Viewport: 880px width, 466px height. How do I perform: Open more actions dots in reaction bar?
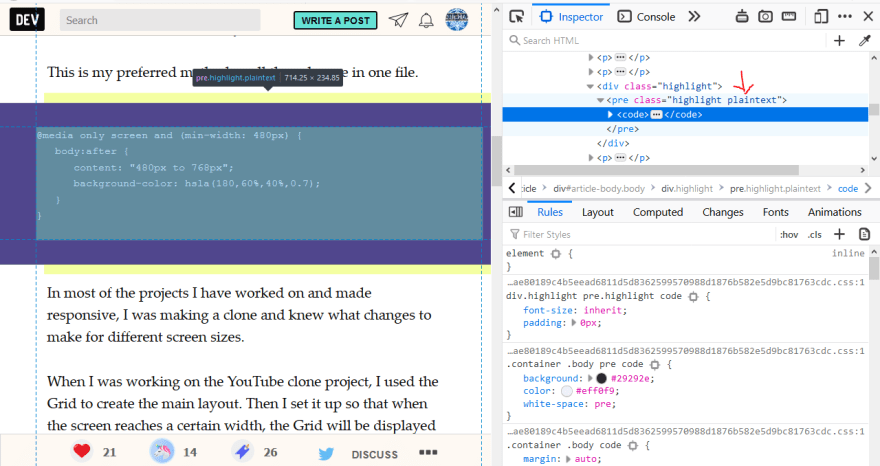[x=428, y=453]
